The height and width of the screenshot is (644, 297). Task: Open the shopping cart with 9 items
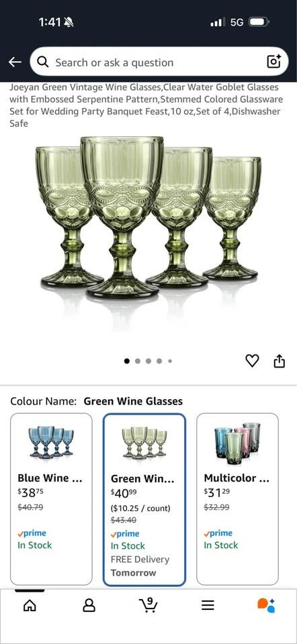149,604
